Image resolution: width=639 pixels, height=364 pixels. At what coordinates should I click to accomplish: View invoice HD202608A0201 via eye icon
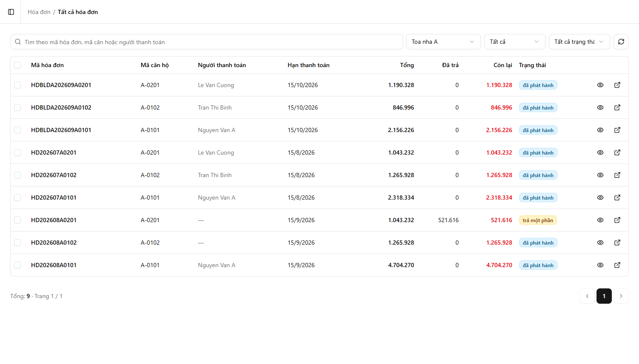coord(600,220)
